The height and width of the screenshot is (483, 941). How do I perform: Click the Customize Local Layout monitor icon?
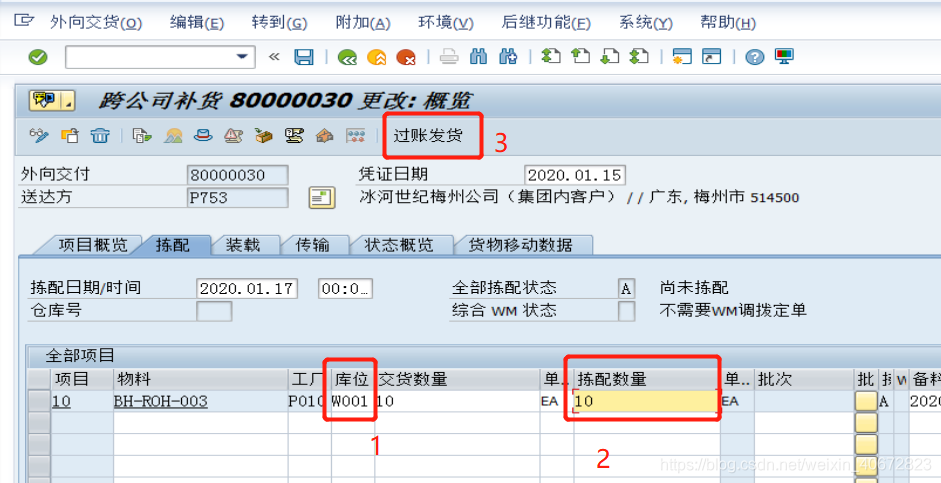[x=784, y=57]
